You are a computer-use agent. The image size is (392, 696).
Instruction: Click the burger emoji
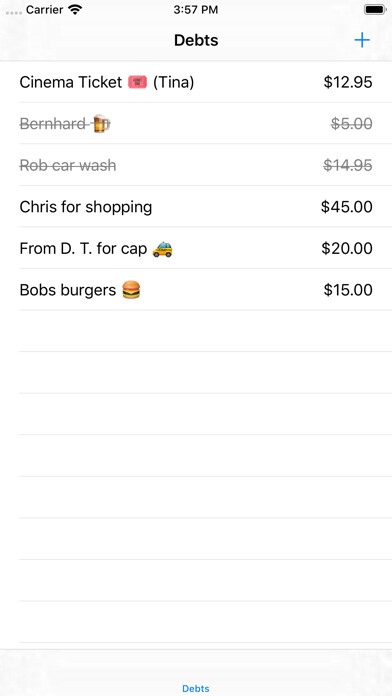[x=131, y=290]
